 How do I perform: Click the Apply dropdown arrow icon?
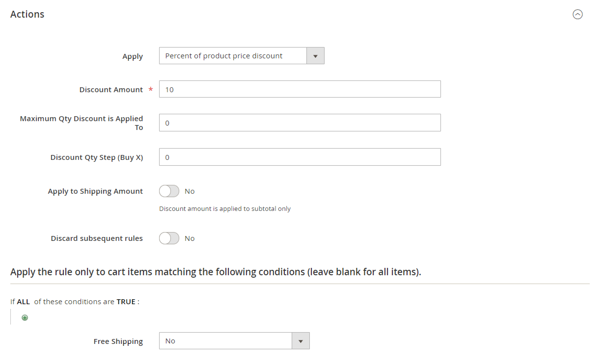click(x=315, y=55)
